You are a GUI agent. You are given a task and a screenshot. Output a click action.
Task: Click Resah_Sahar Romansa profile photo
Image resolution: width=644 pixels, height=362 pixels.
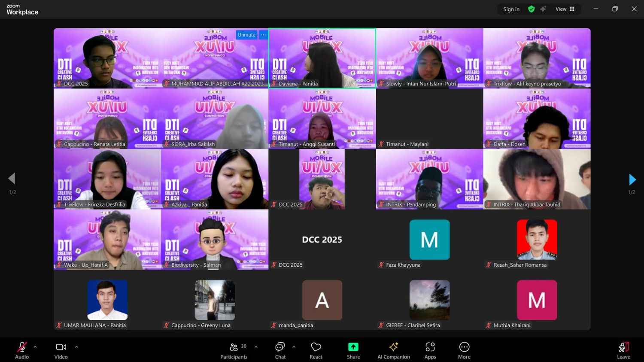537,240
